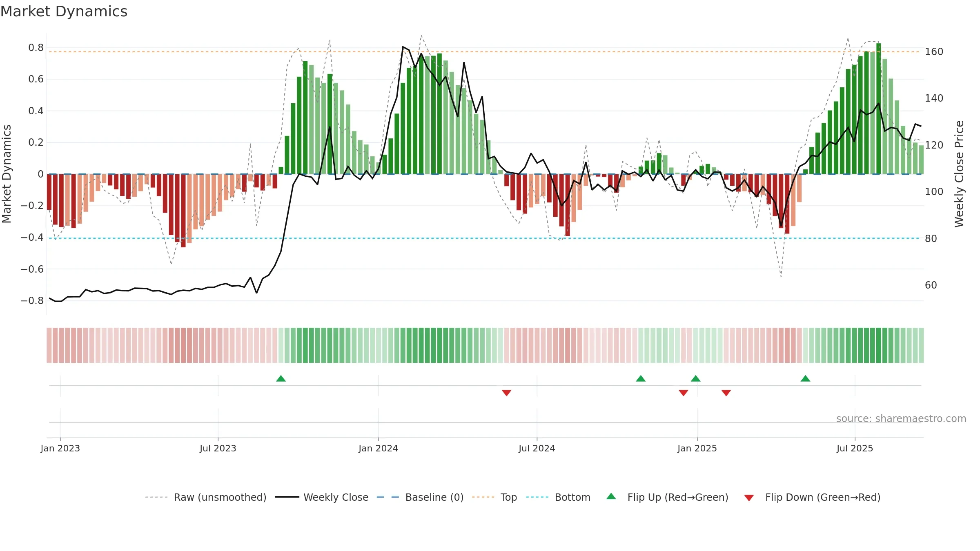Click the Market Dynamics y-axis title

coord(7,174)
